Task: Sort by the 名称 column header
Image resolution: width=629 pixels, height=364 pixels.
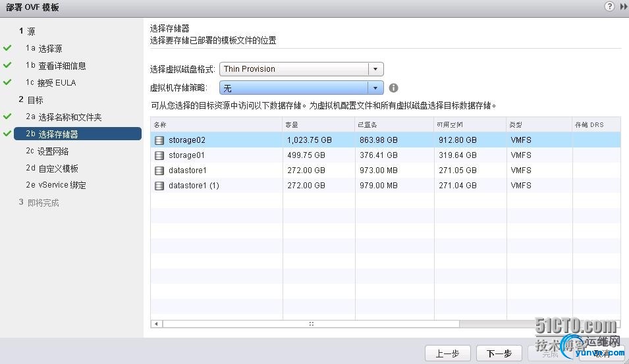Action: pos(217,124)
